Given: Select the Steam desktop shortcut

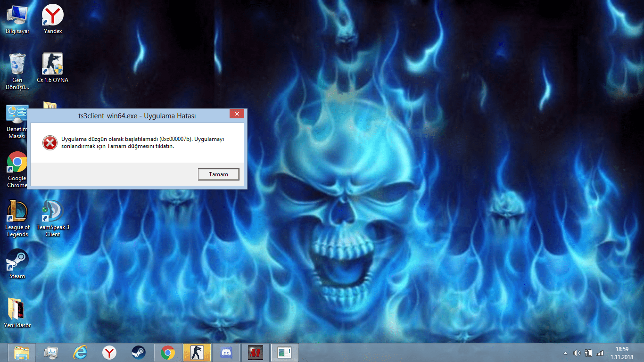Looking at the screenshot, I should (17, 264).
